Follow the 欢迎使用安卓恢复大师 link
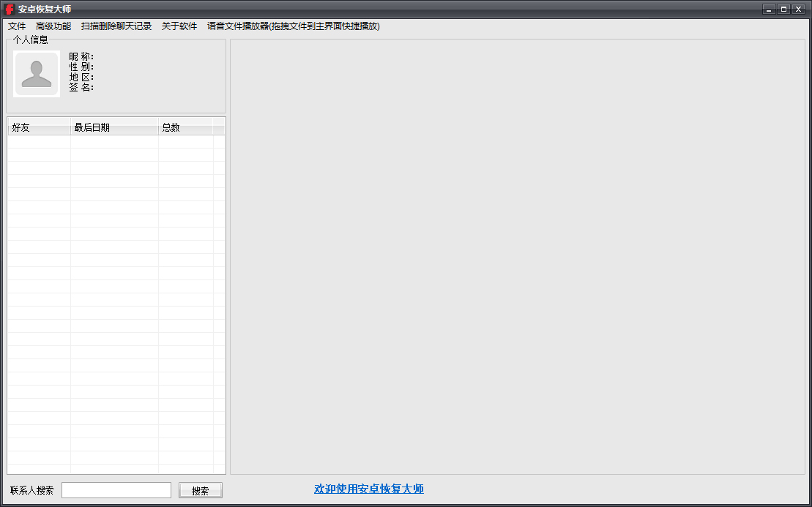Image resolution: width=812 pixels, height=507 pixels. pos(368,489)
